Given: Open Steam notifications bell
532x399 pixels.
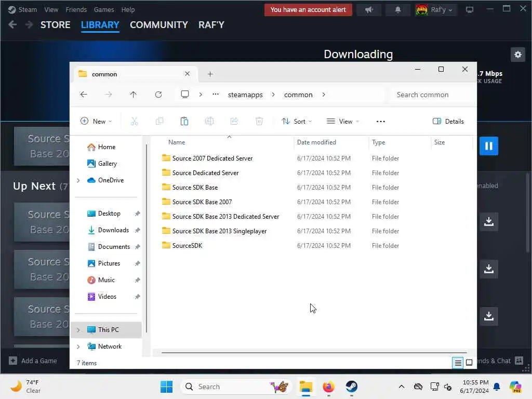Looking at the screenshot, I should click(x=398, y=10).
